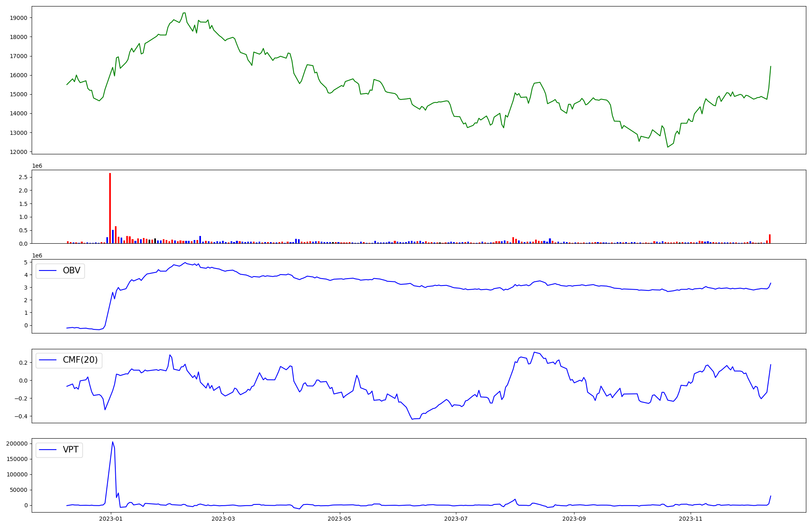Viewport: 812px width, 528px height.
Task: Click the 2023-07 x-axis date label
Action: pyautogui.click(x=456, y=519)
